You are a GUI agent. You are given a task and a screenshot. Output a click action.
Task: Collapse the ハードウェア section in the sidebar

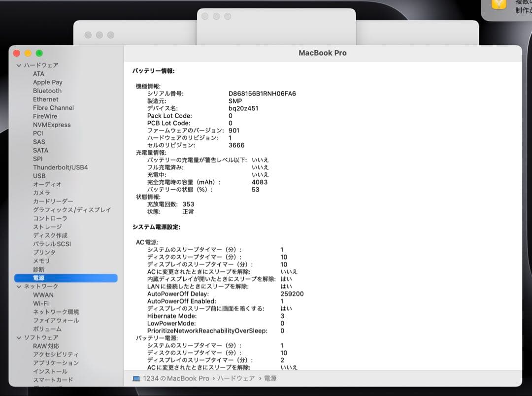pos(18,65)
